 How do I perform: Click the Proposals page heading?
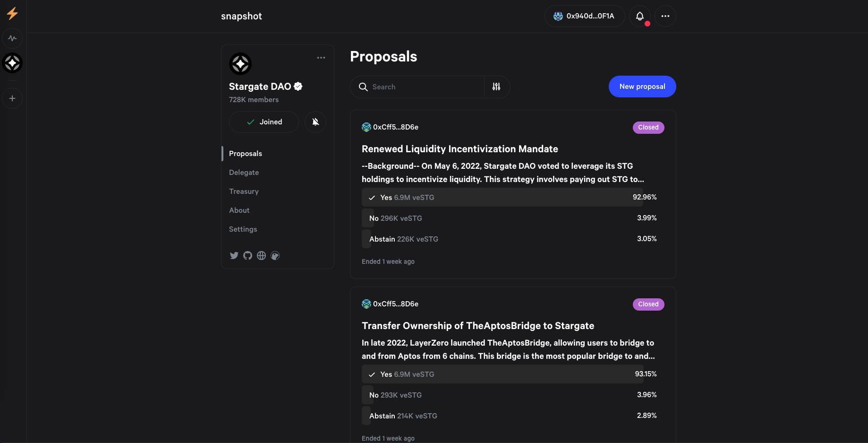[383, 57]
